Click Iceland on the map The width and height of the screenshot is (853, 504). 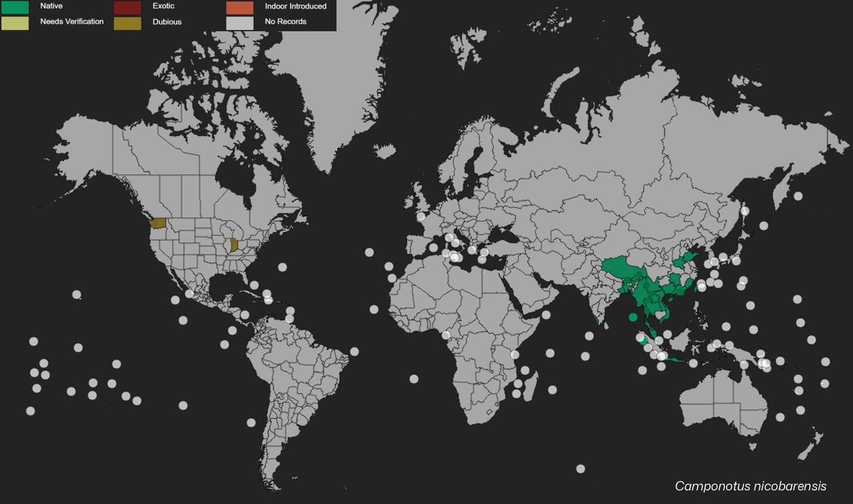tap(385, 152)
